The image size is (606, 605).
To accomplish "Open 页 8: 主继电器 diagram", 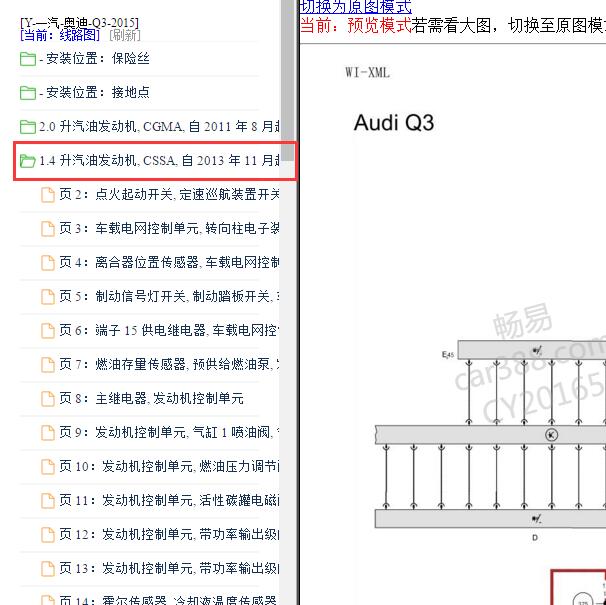I will click(152, 399).
